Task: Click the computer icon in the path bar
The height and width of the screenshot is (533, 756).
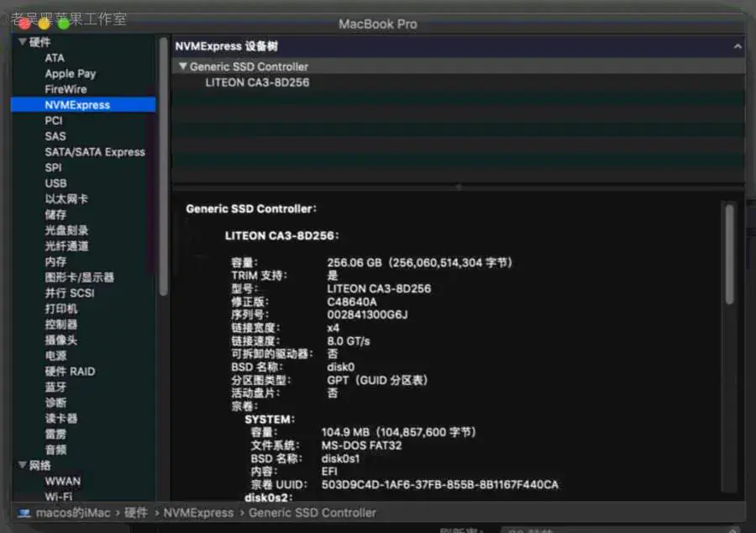Action: pos(24,513)
